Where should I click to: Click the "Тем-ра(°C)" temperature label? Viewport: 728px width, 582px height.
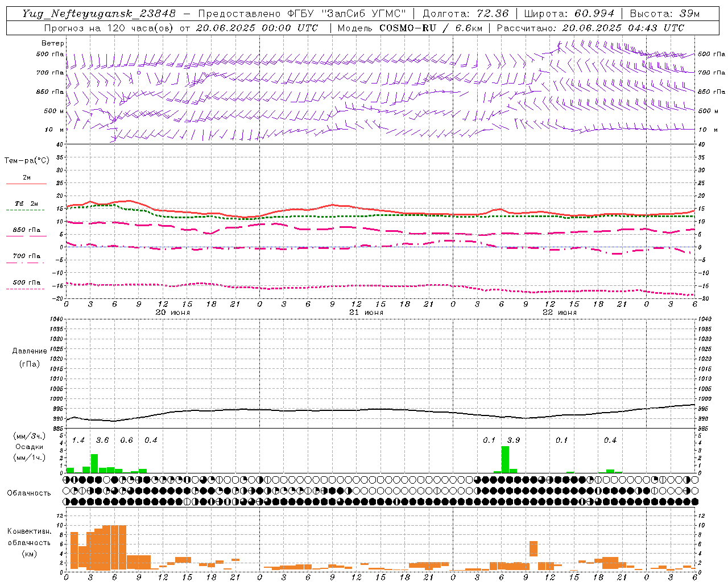click(x=27, y=161)
